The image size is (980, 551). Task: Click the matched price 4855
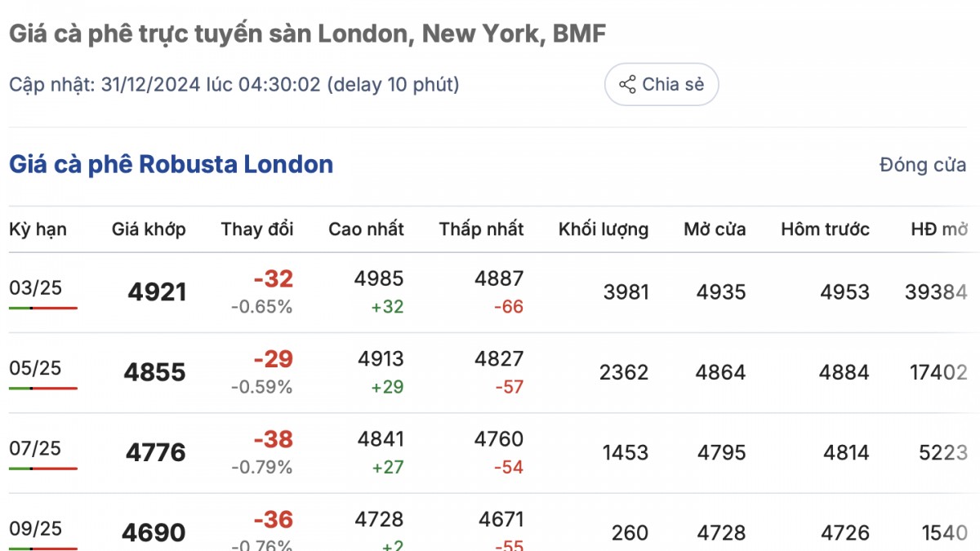point(155,372)
